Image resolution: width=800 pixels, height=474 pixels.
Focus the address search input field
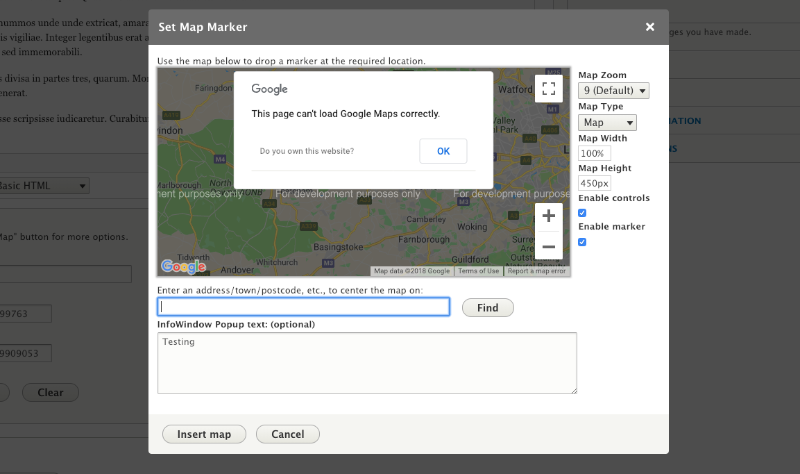pyautogui.click(x=304, y=307)
